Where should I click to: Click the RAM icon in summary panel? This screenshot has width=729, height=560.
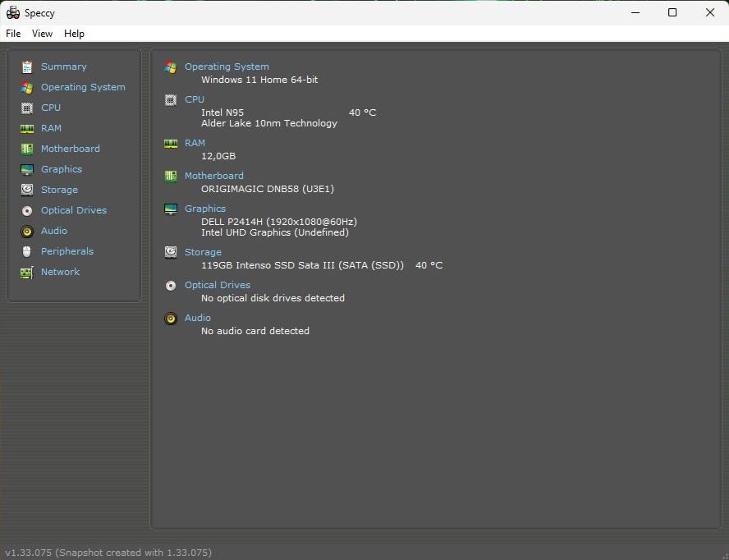pyautogui.click(x=171, y=143)
